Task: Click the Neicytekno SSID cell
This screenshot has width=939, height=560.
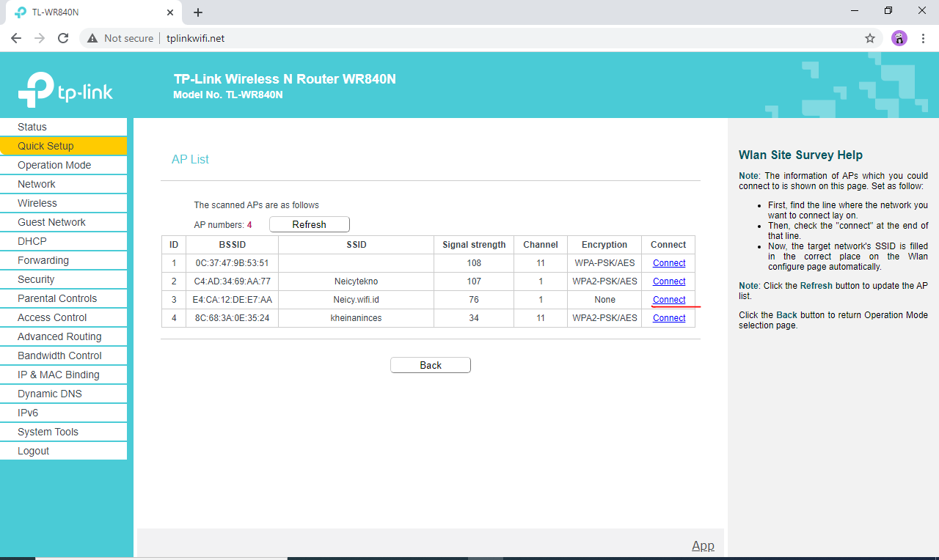Action: point(357,281)
